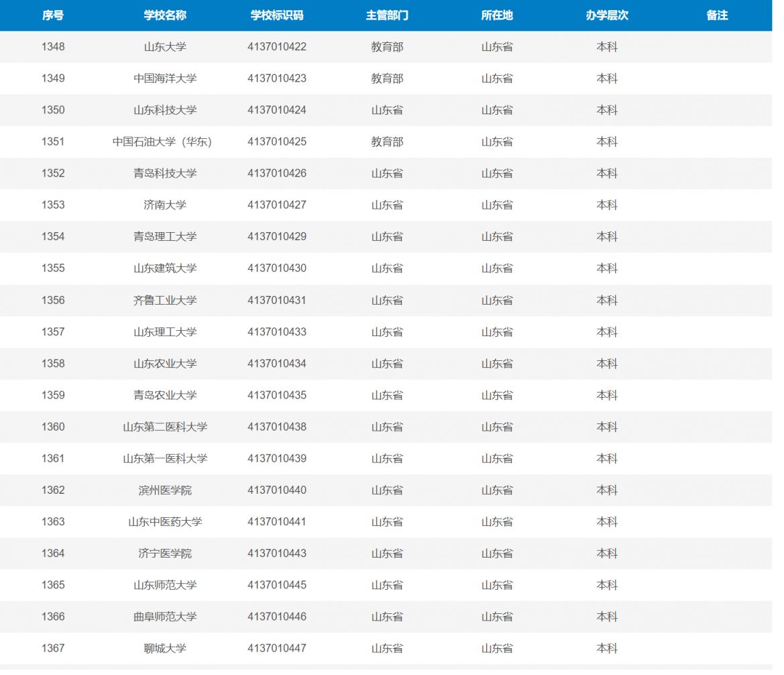Click school code 4137010424
The width and height of the screenshot is (784, 675).
pos(277,110)
